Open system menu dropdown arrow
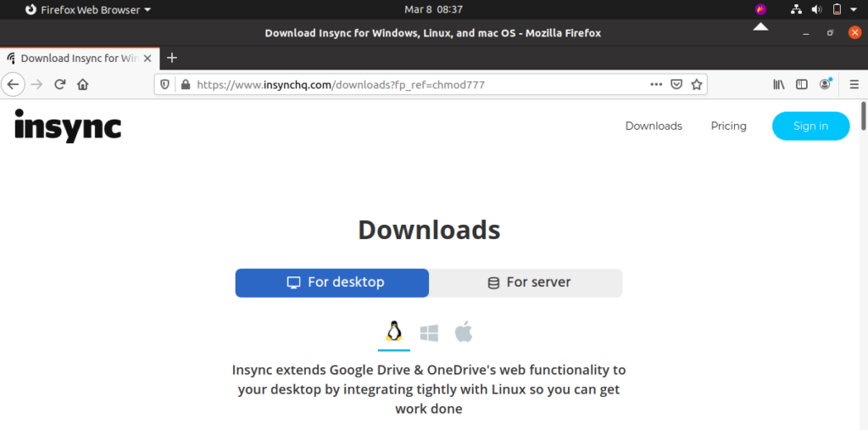The image size is (868, 430). [854, 9]
